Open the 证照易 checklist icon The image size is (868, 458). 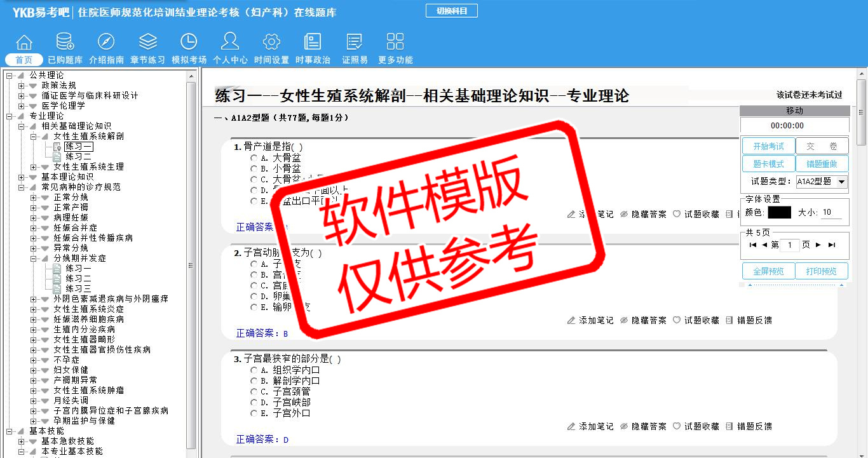pyautogui.click(x=355, y=43)
